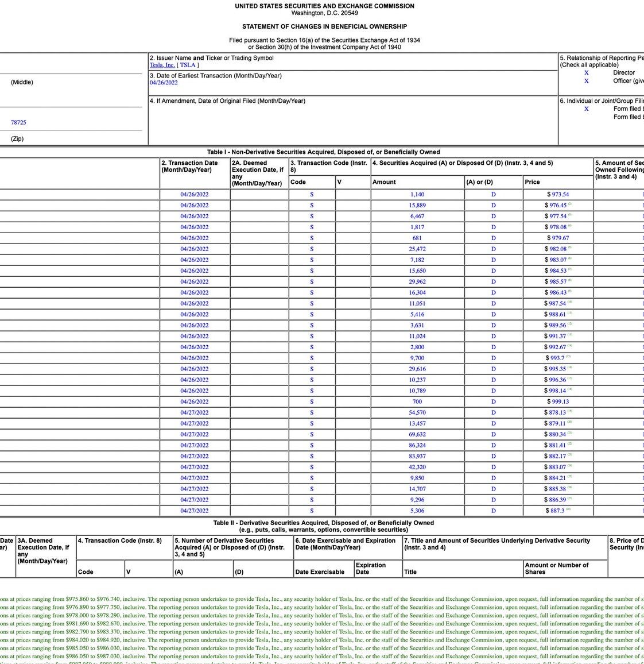Viewport: 644px width, 664px height.
Task: Open the footnote marker beside $883.07
Action: (x=569, y=466)
